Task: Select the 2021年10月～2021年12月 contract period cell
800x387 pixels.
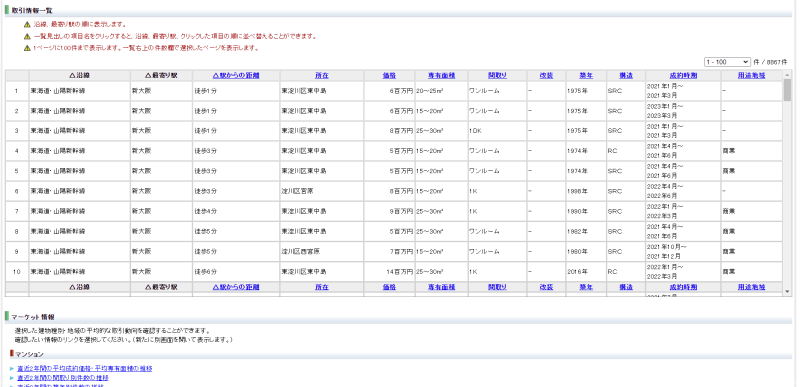Action: pyautogui.click(x=683, y=251)
